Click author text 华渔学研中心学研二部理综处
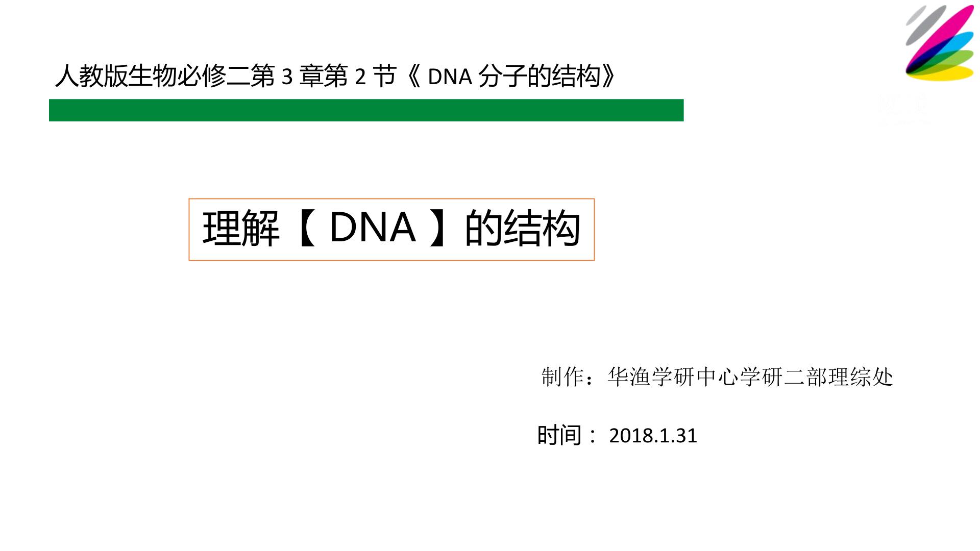980x551 pixels. pos(750,377)
